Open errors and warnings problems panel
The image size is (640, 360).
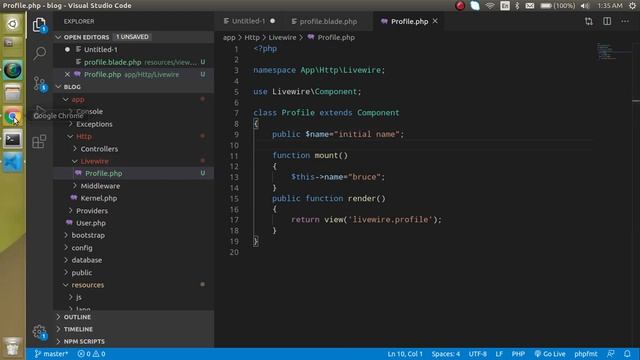(x=91, y=354)
